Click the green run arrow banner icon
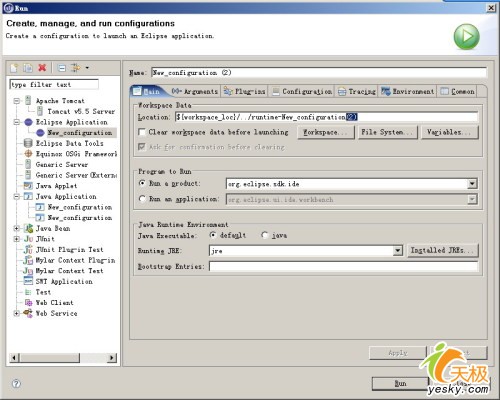The width and height of the screenshot is (500, 400). (467, 36)
